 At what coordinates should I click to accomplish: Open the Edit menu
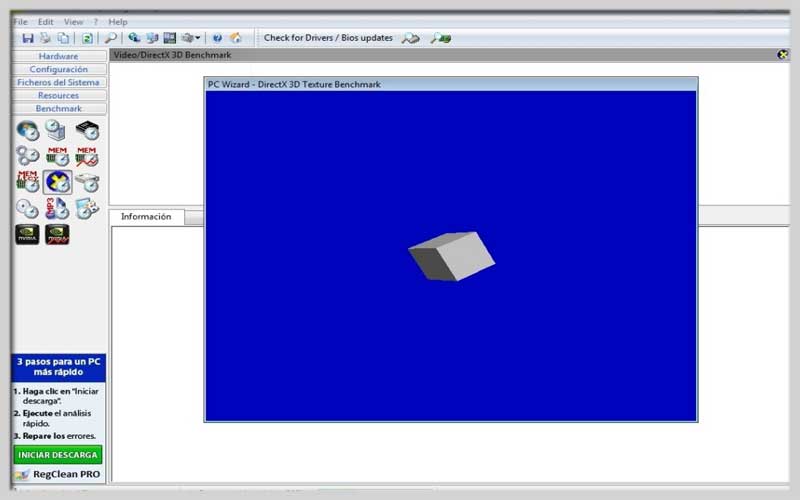pos(45,22)
